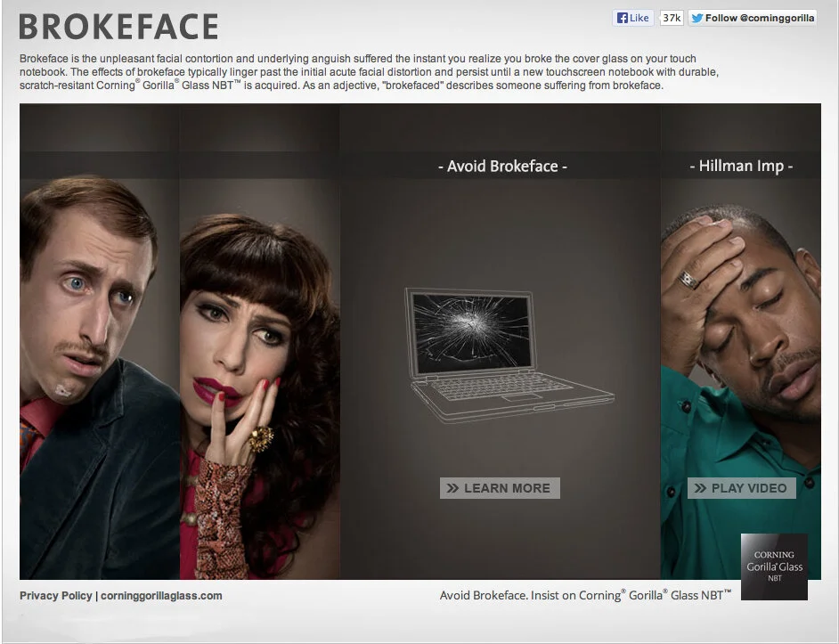The image size is (839, 644).
Task: Open the Privacy Policy link
Action: (55, 596)
